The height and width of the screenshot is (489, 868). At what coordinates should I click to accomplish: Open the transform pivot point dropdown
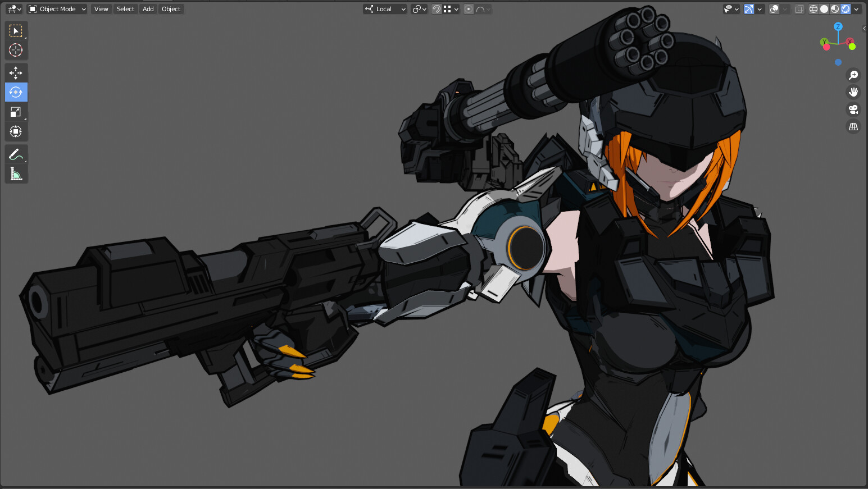[419, 9]
